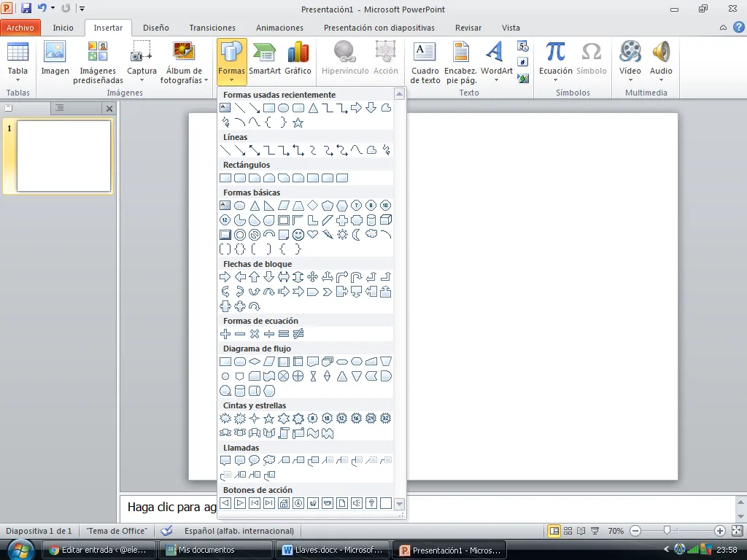Open Encabez. pie pág. dialog
Viewport: 747px width, 560px height.
coord(460,63)
